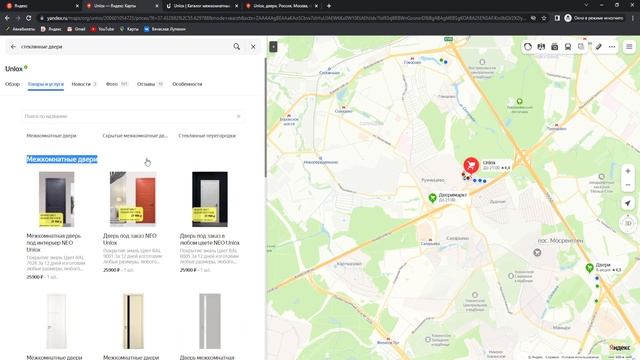Click the search magnifier icon
The height and width of the screenshot is (360, 640).
pos(237,47)
